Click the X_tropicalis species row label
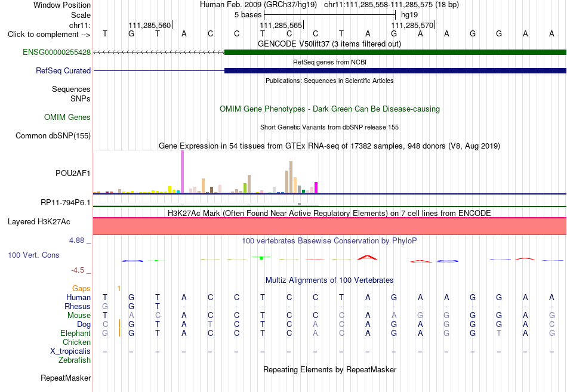This screenshot has width=567, height=392. 70,351
